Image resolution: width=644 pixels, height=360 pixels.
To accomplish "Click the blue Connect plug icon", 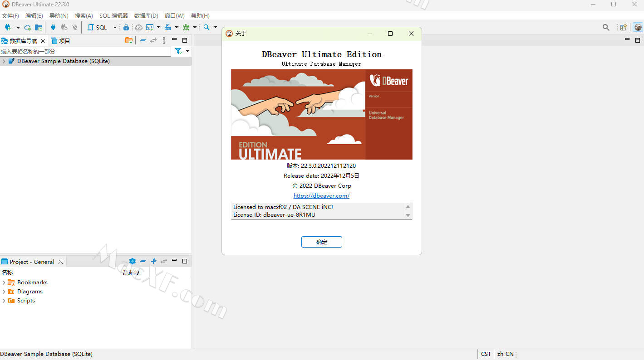I will tap(53, 27).
